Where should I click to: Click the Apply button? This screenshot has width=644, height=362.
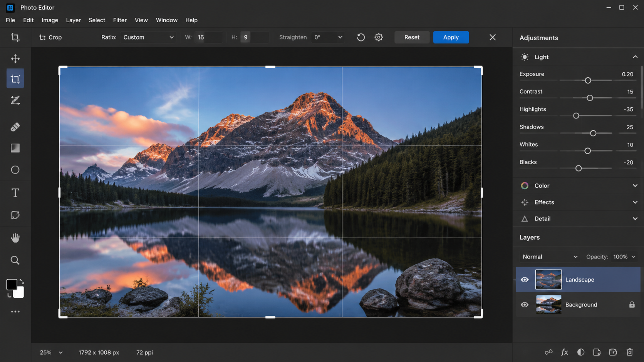(451, 37)
